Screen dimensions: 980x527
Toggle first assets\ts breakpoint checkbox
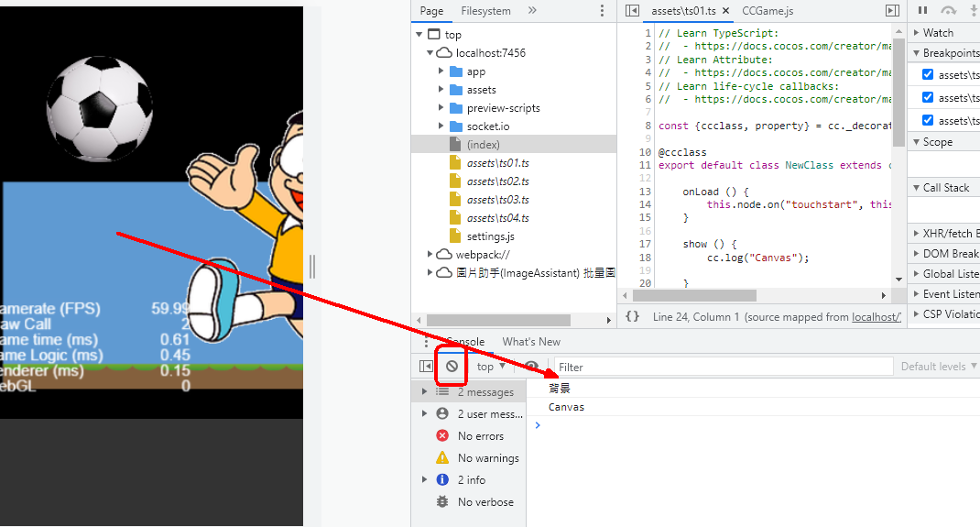[x=928, y=74]
